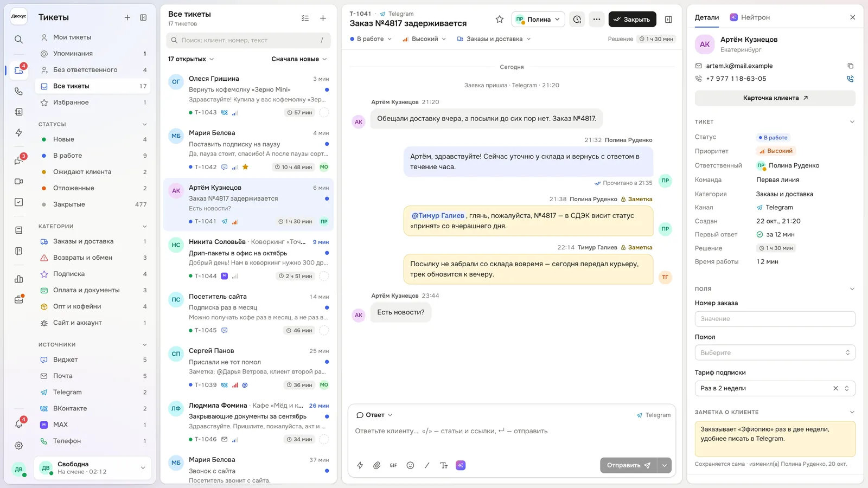868x488 pixels.
Task: Select the Детали tab
Action: tap(707, 17)
